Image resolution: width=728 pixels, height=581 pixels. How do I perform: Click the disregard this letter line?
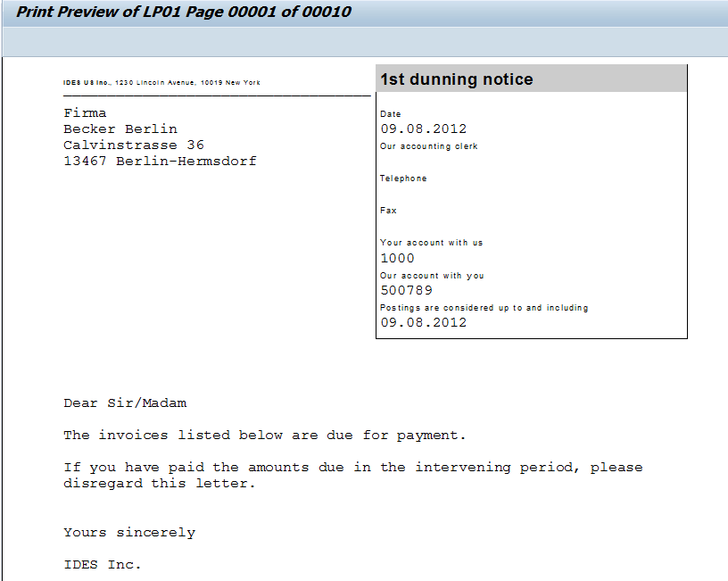tap(160, 483)
